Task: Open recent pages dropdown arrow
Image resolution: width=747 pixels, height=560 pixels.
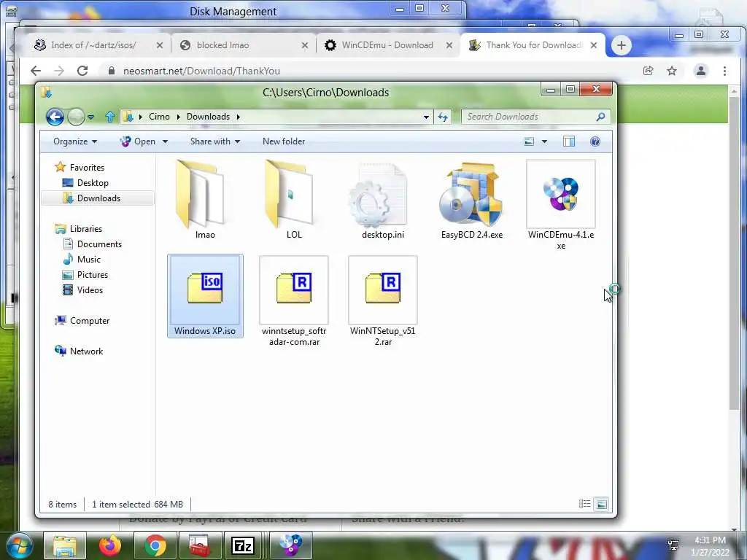Action: tap(90, 117)
